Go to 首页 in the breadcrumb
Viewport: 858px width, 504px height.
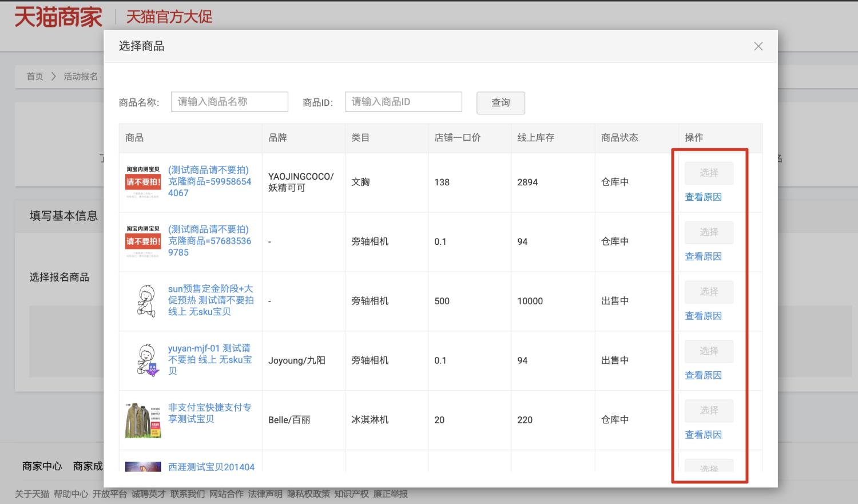pyautogui.click(x=35, y=77)
